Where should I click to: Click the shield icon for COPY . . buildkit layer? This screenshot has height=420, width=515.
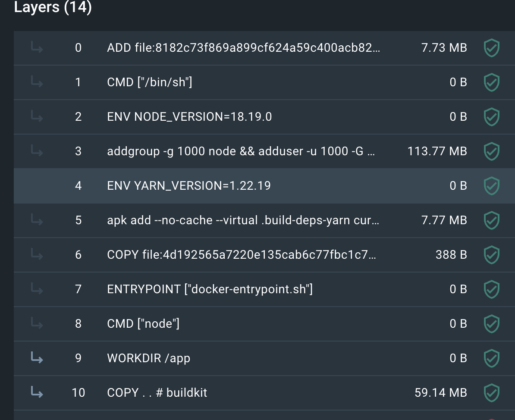492,393
